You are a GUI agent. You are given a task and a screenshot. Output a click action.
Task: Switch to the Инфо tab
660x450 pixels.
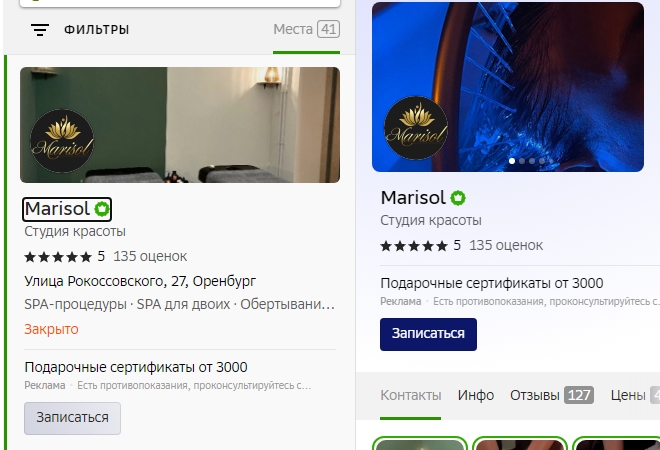476,395
